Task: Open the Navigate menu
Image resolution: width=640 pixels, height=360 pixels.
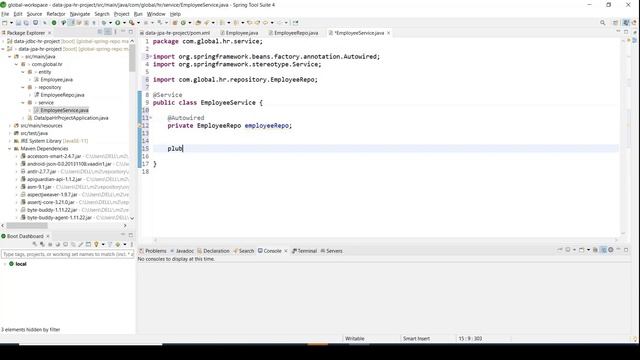Action: (x=80, y=14)
